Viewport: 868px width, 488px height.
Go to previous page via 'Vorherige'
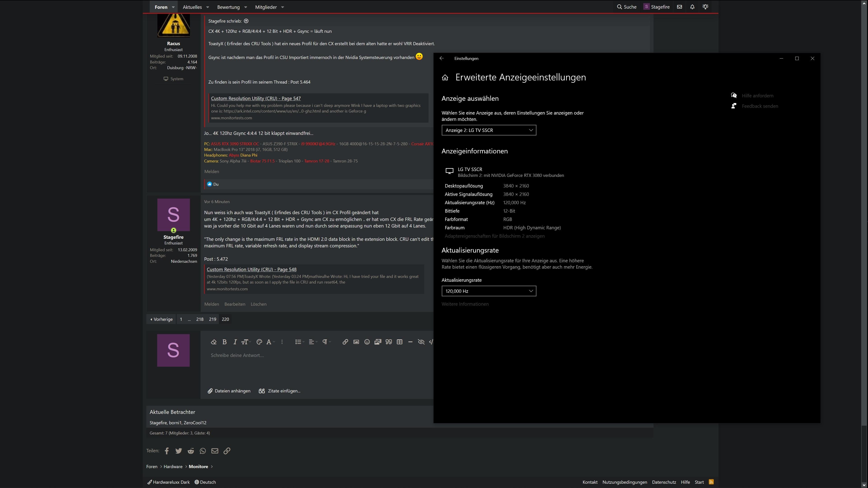(x=161, y=319)
